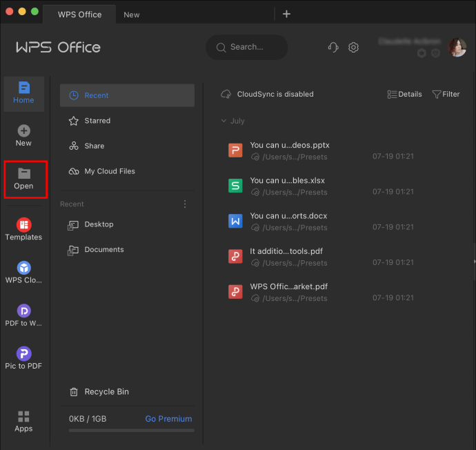Open the Home section in the sidebar

point(23,94)
